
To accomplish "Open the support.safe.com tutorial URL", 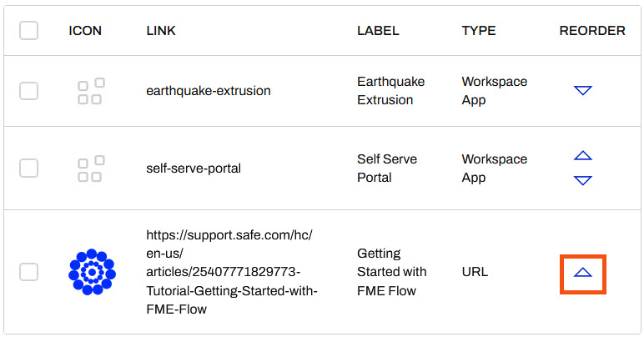I will (x=231, y=272).
